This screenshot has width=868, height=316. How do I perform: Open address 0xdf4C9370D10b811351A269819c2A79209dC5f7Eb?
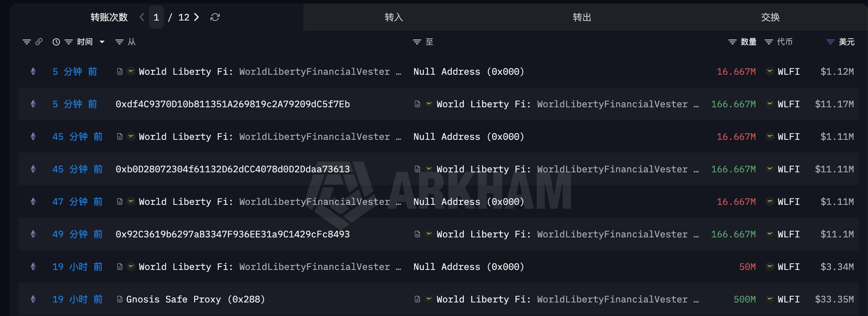point(232,104)
